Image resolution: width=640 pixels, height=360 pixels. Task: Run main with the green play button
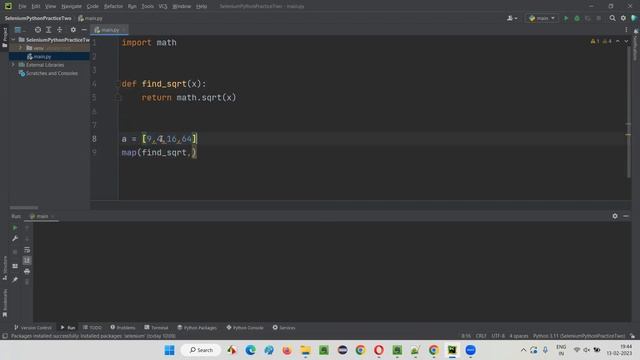point(566,18)
